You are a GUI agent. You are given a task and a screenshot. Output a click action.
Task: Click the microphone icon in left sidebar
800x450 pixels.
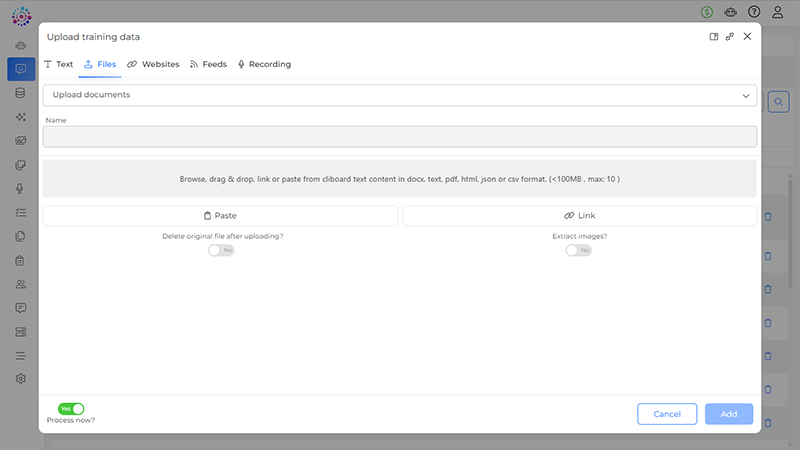tap(20, 188)
